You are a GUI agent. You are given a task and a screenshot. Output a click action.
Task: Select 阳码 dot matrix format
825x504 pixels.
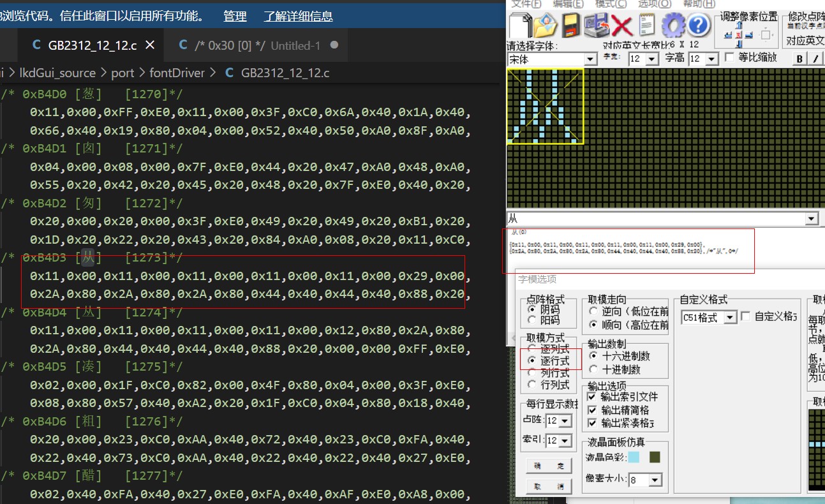tap(531, 320)
